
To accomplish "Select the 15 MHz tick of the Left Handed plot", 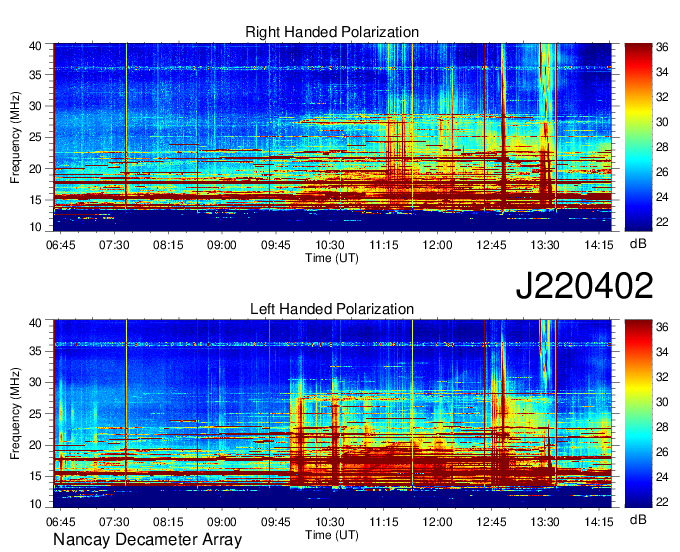I will [35, 476].
